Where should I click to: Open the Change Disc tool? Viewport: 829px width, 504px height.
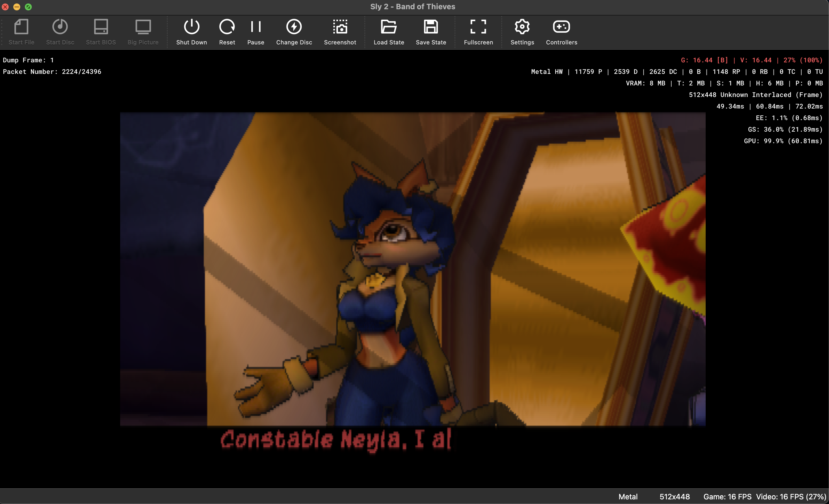294,31
